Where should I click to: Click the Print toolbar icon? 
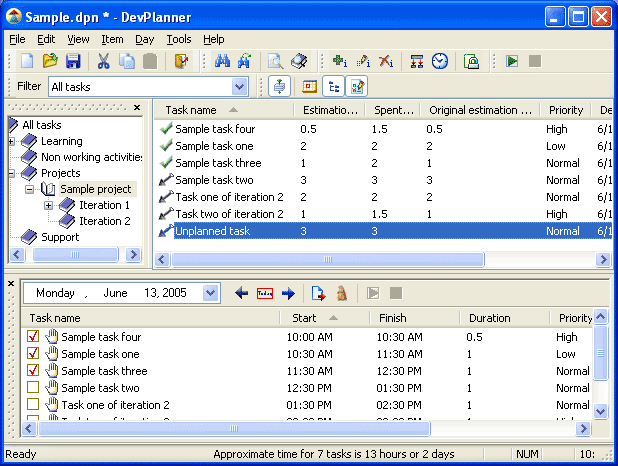coord(299,61)
